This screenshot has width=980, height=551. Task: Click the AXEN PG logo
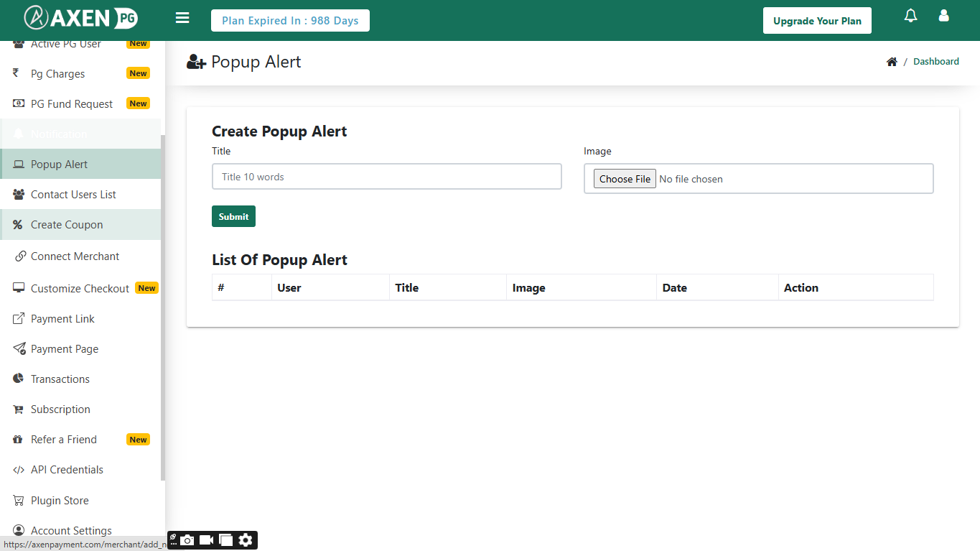(80, 18)
